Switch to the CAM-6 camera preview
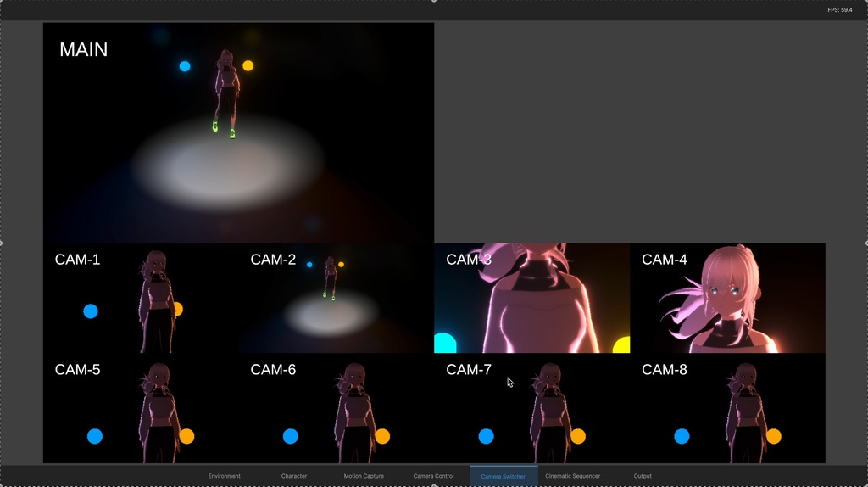The image size is (868, 487). [x=337, y=408]
